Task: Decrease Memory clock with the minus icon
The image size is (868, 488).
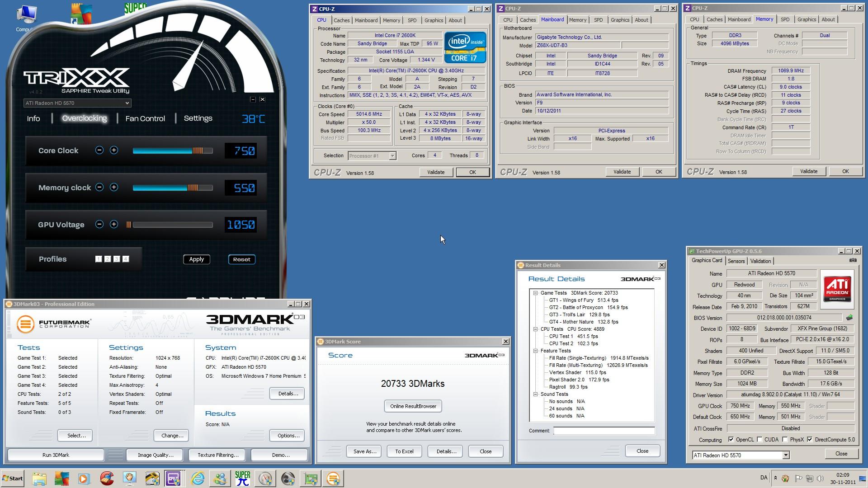Action: 99,187
